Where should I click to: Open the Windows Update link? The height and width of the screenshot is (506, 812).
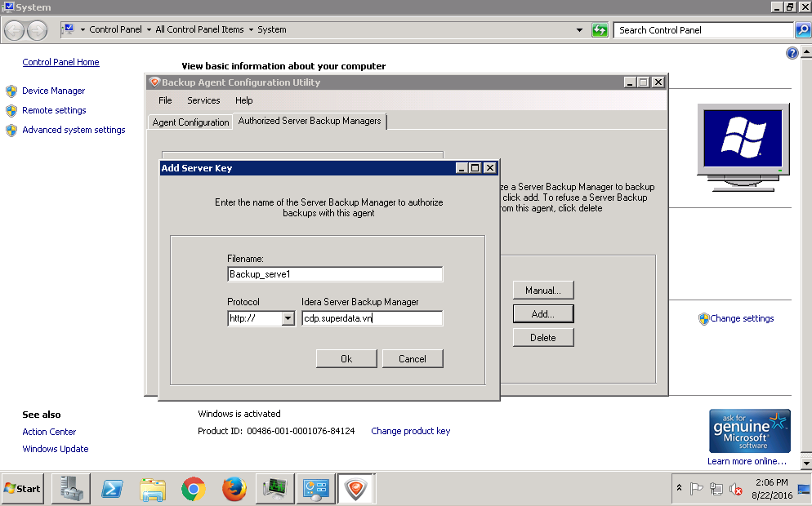pos(56,449)
